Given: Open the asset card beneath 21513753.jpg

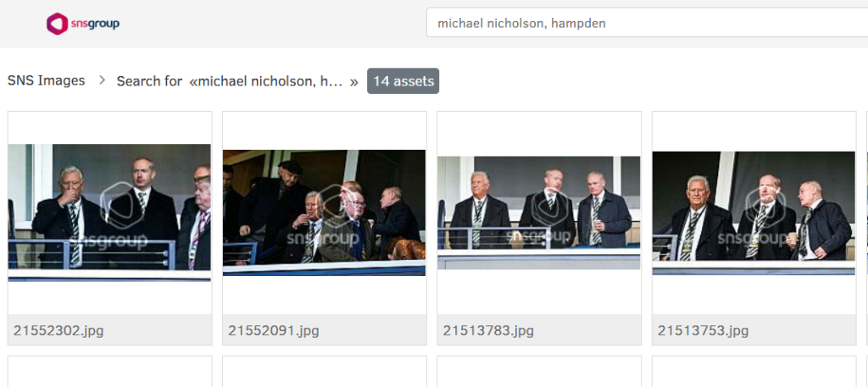Looking at the screenshot, I should pos(754,372).
